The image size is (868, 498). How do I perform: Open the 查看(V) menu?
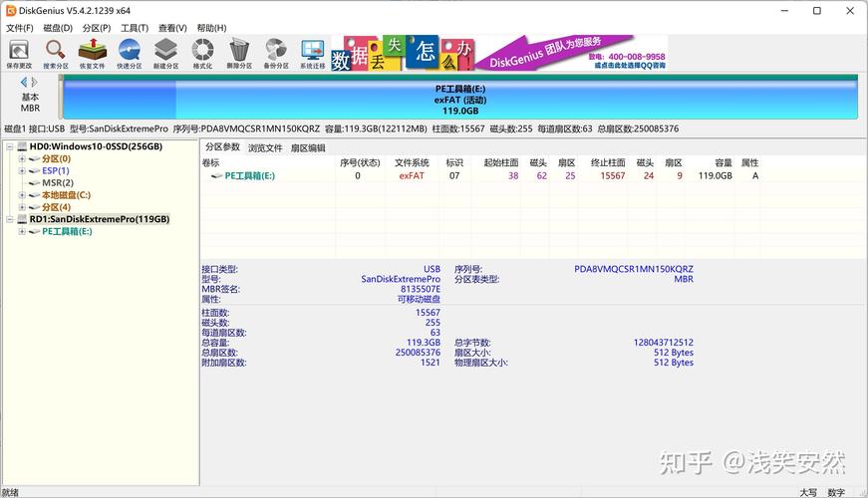172,28
